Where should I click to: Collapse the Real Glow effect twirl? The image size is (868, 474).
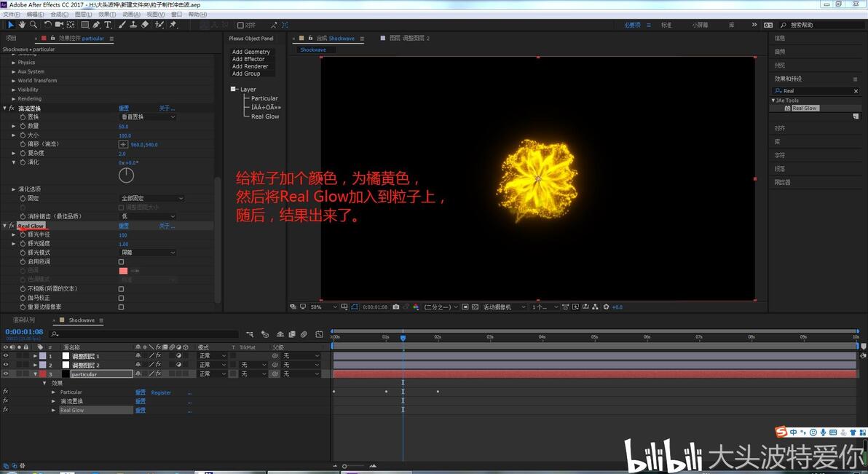click(5, 226)
